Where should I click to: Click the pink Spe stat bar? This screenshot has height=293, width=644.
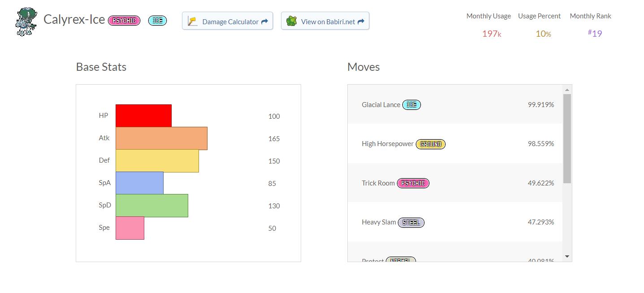click(x=130, y=228)
